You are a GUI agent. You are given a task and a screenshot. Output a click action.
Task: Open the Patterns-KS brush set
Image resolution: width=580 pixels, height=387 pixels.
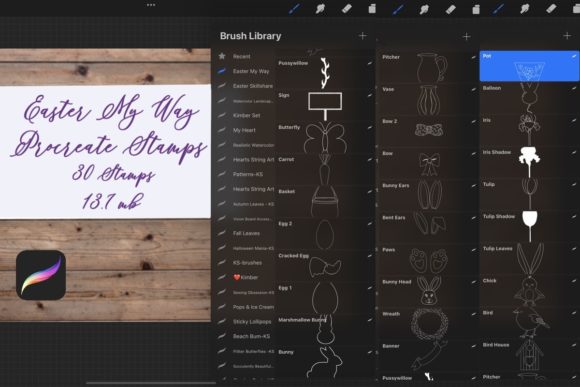[248, 174]
